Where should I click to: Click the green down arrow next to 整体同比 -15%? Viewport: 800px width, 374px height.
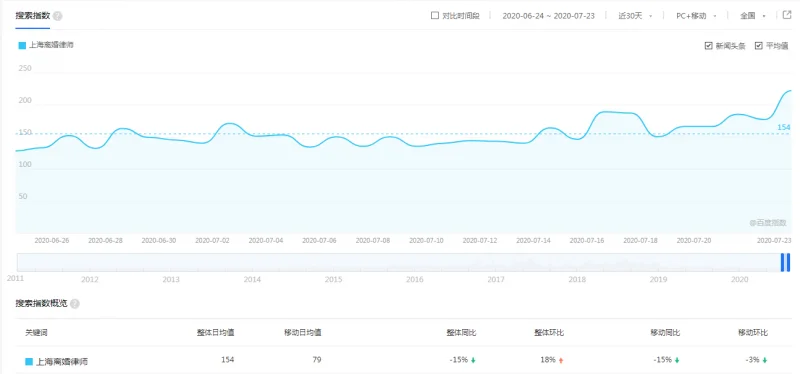point(473,360)
